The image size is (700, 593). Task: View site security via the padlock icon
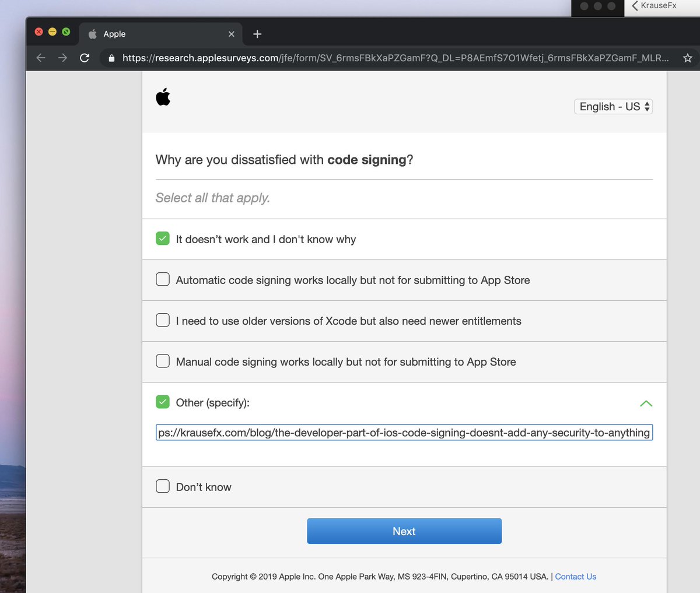click(111, 58)
